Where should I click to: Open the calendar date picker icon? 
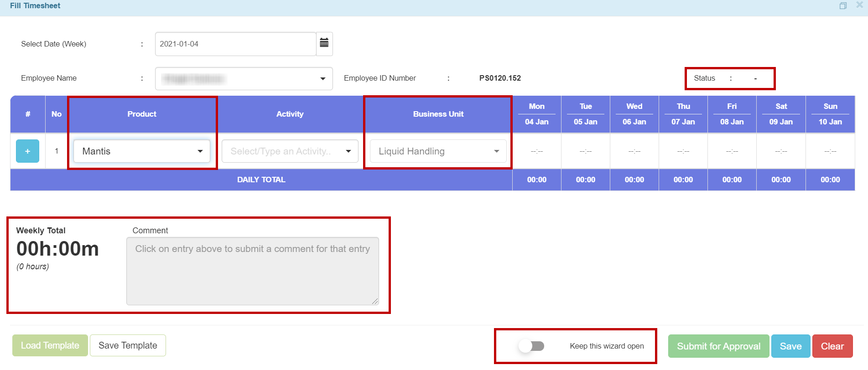point(324,44)
